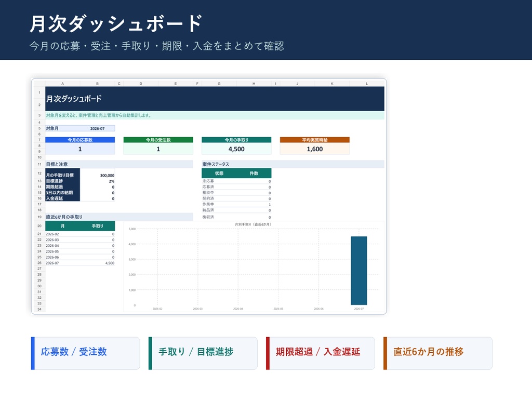Viewport: 532px width, 399px height.
Task: Click the 4,500 value in the 2026-07 row
Action: point(97,263)
